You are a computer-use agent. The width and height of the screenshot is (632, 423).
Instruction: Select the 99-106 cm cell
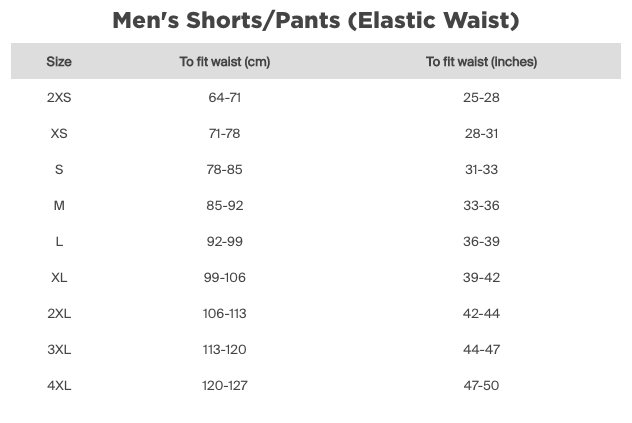point(225,278)
